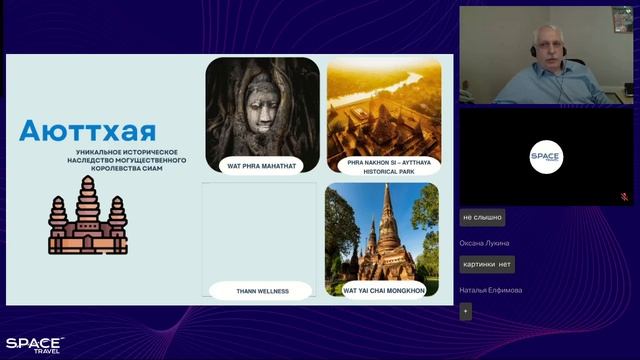Viewport: 640px width, 360px height.
Task: Click the Space Travel logo at bottom left
Action: pos(34,345)
